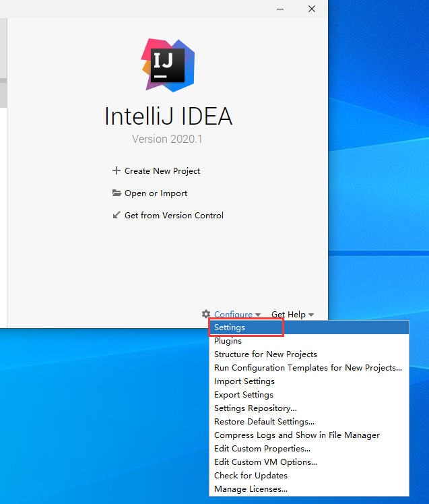Select Import Settings menu entry
The width and height of the screenshot is (429, 504).
click(x=309, y=381)
